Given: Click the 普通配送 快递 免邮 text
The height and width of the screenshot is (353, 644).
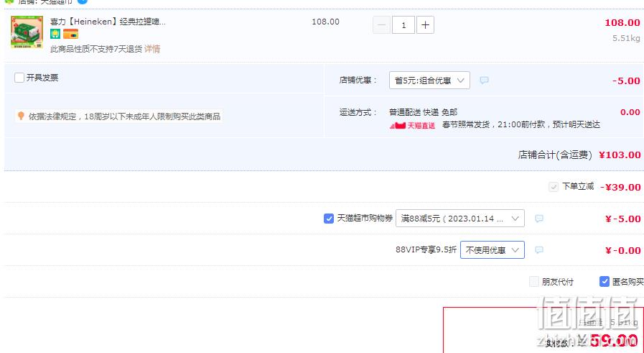Looking at the screenshot, I should tap(423, 112).
